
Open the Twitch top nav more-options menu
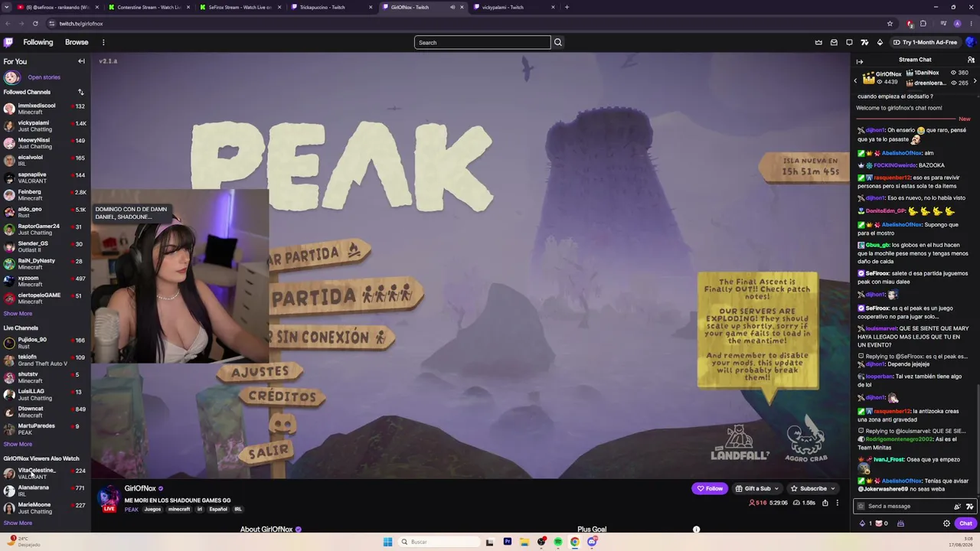103,42
